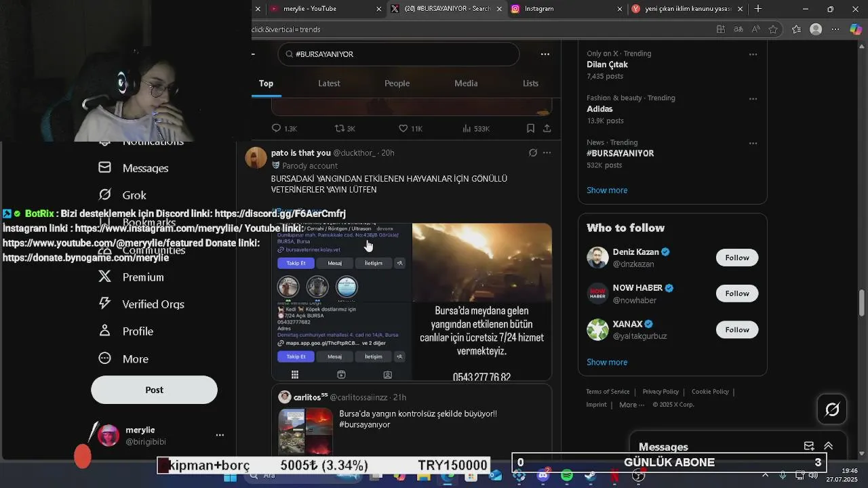Open the Adidas trending topic
Image resolution: width=868 pixels, height=488 pixels.
tap(599, 109)
